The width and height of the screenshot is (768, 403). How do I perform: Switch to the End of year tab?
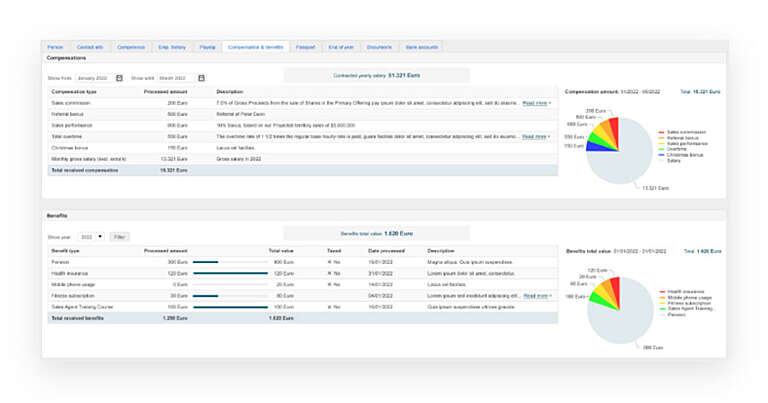pos(341,47)
